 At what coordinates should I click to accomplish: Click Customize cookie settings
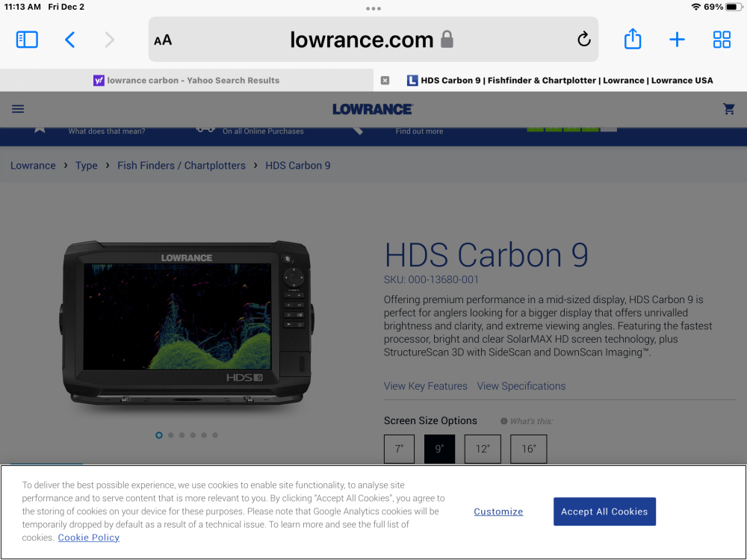pos(498,511)
